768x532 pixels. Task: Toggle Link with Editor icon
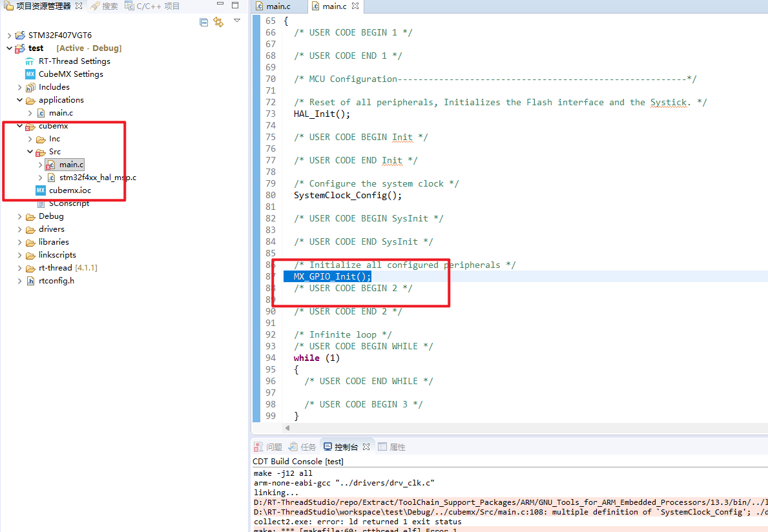[x=218, y=22]
